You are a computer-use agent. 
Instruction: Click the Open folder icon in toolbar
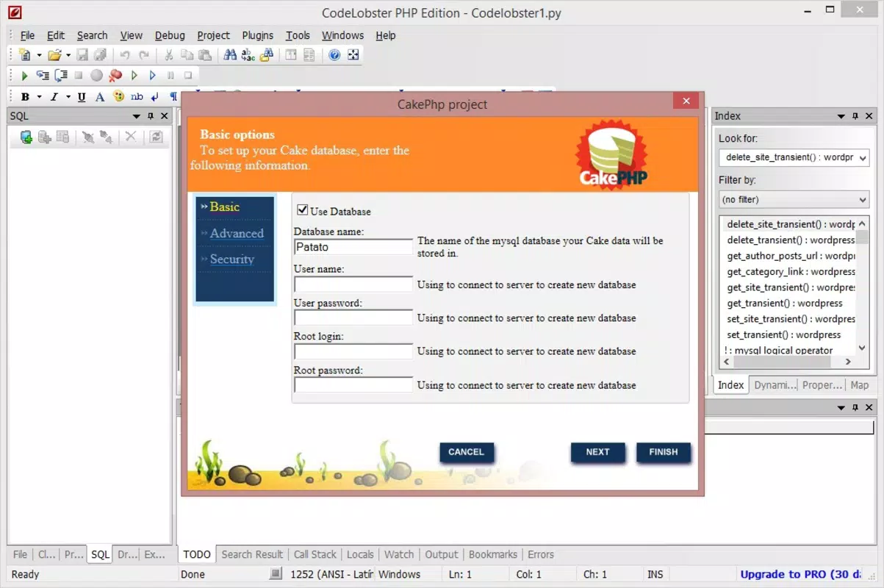[54, 55]
